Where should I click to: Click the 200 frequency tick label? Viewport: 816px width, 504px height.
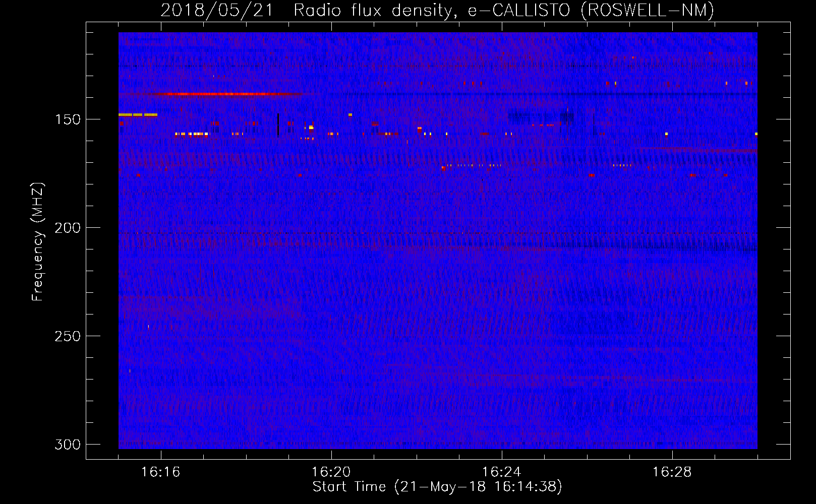point(68,228)
